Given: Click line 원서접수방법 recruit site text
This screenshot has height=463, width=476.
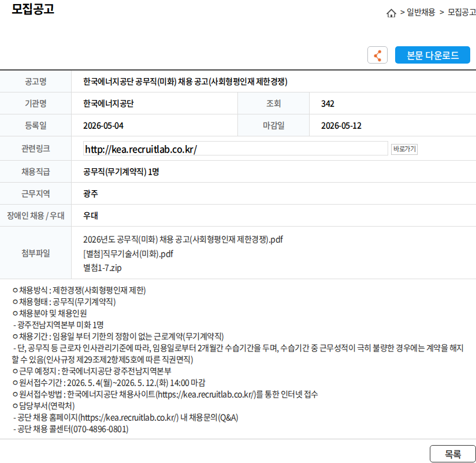Looking at the screenshot, I should [x=165, y=394].
